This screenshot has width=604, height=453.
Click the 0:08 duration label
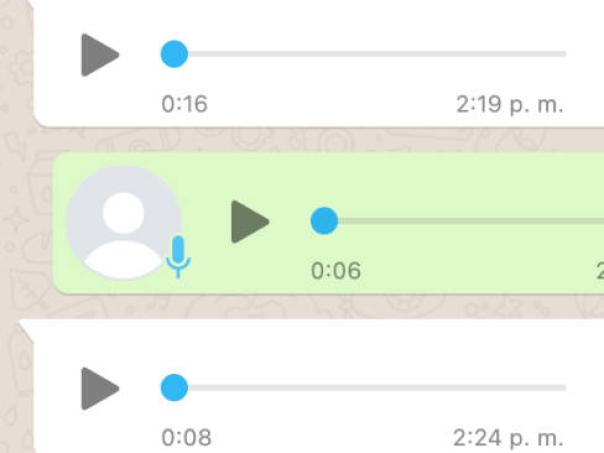pyautogui.click(x=186, y=438)
